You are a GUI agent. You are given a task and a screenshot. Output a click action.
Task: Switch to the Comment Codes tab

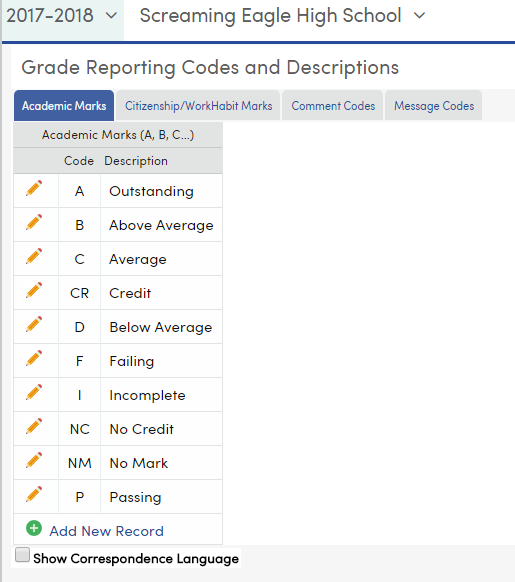click(333, 106)
